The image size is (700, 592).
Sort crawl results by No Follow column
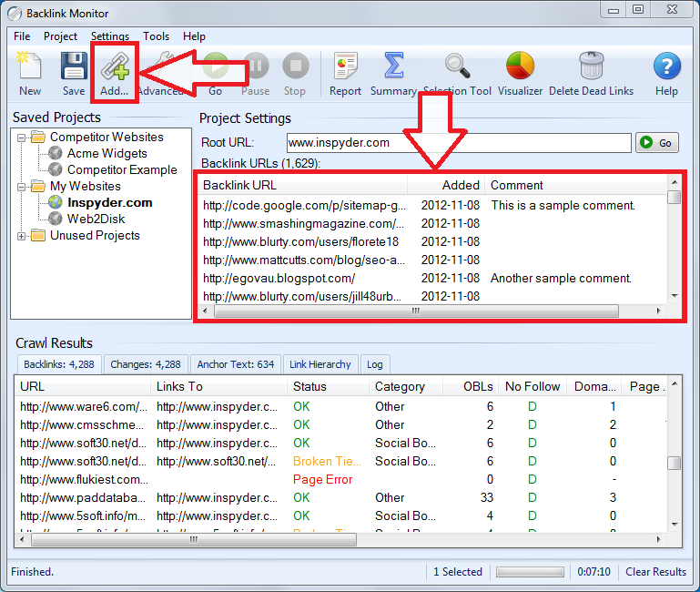[533, 386]
